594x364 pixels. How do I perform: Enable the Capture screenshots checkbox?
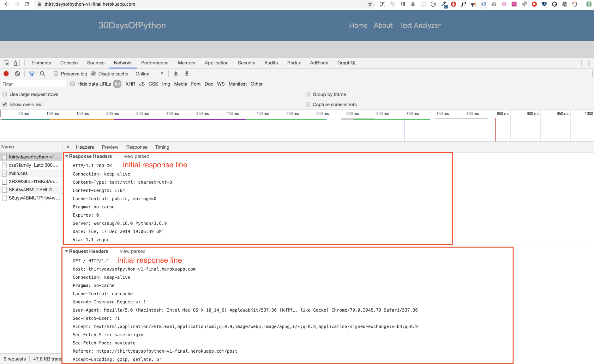coord(308,104)
